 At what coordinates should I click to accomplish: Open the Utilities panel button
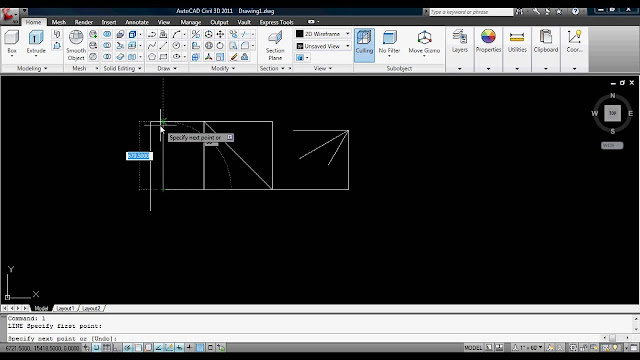click(517, 43)
